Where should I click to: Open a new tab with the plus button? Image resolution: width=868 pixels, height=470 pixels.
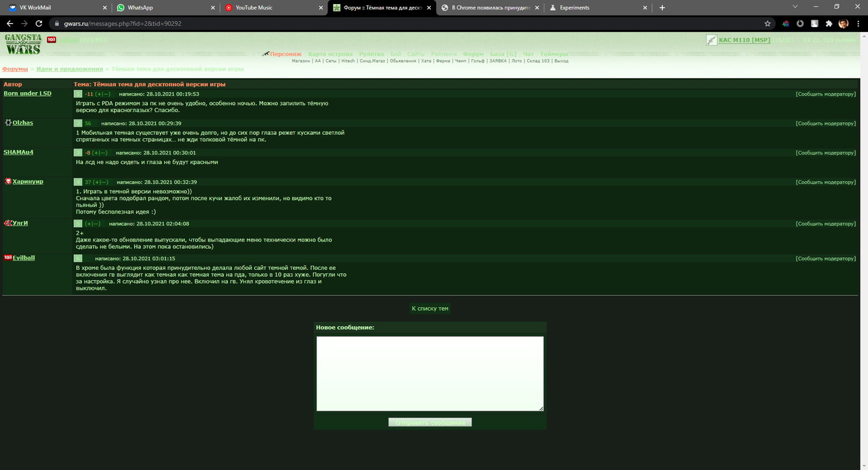click(662, 7)
